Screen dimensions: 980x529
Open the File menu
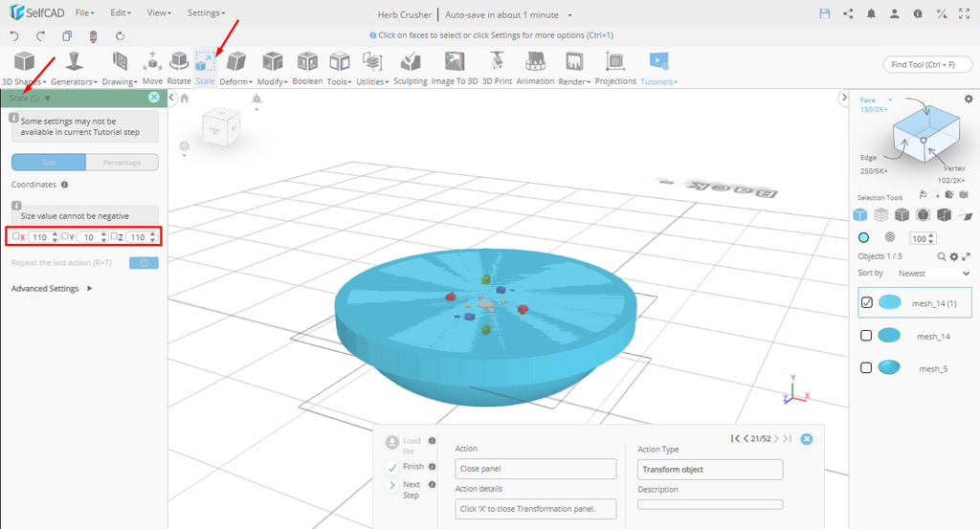click(x=84, y=12)
